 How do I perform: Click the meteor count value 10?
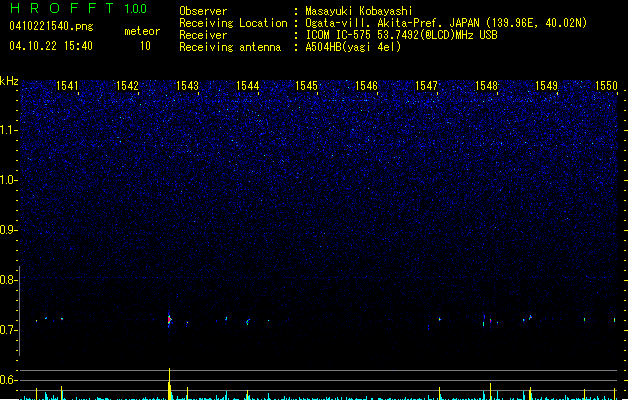[x=145, y=46]
